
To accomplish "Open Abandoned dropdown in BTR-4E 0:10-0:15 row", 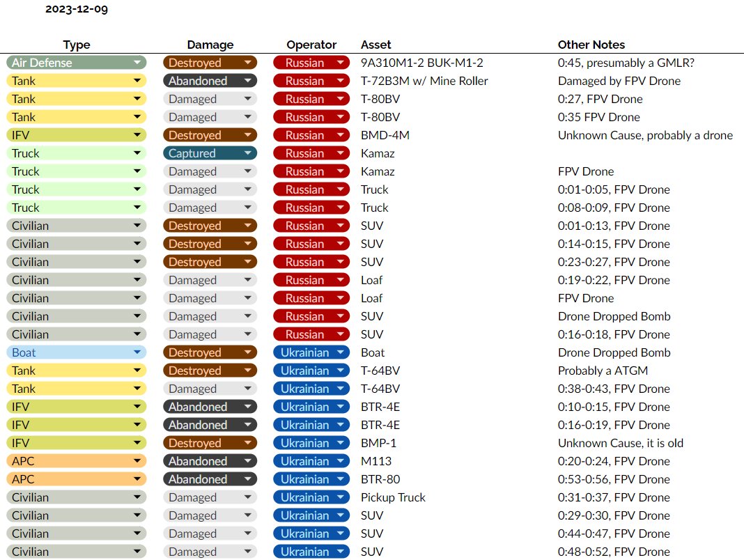I will [210, 407].
